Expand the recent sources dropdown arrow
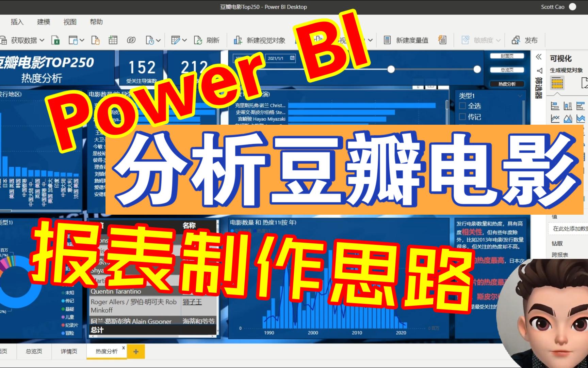Screen dimensions: 588x368 point(158,40)
